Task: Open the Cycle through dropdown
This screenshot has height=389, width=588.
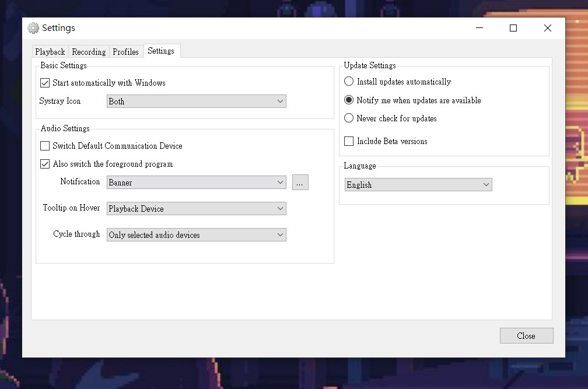Action: [196, 235]
